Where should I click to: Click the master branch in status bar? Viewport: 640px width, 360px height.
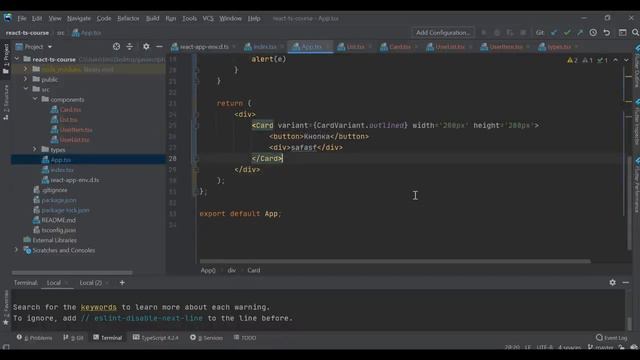[x=601, y=347]
